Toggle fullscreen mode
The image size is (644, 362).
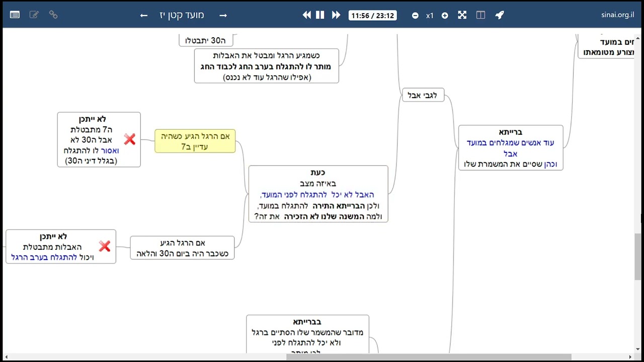pyautogui.click(x=462, y=15)
